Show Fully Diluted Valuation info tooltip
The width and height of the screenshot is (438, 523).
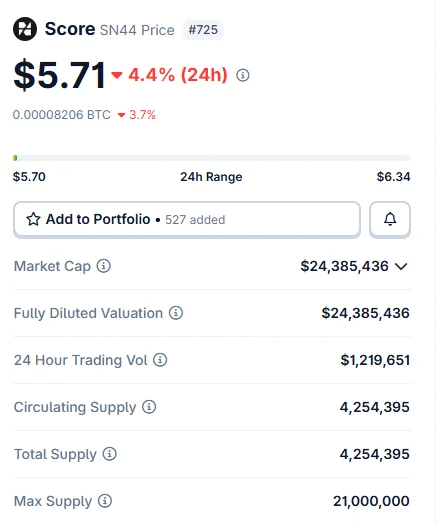coord(176,313)
